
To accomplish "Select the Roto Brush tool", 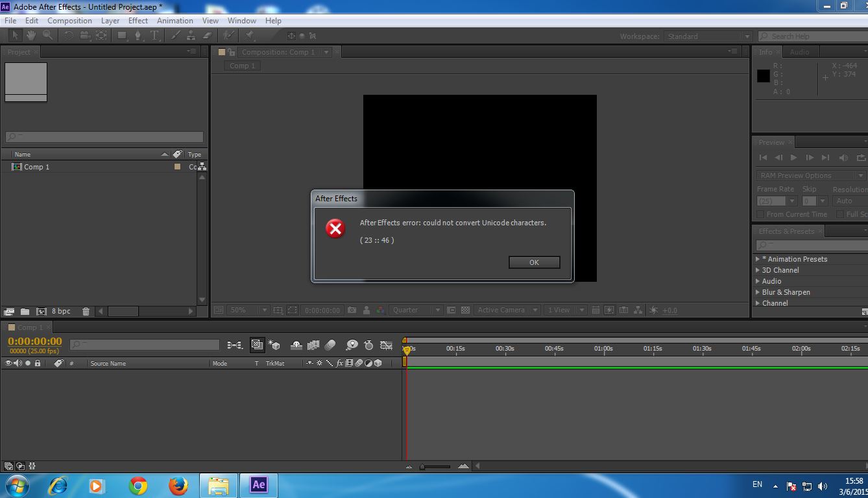I will [x=228, y=36].
